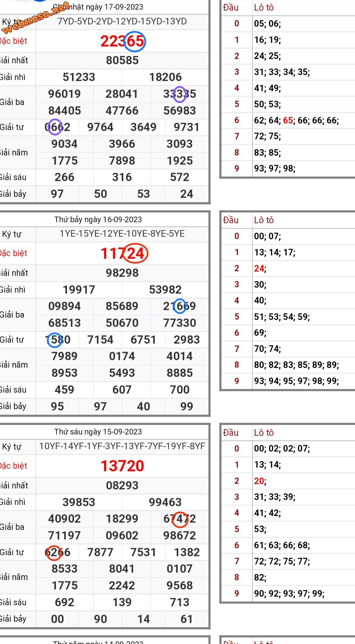Select third prize number 47766

[122, 111]
